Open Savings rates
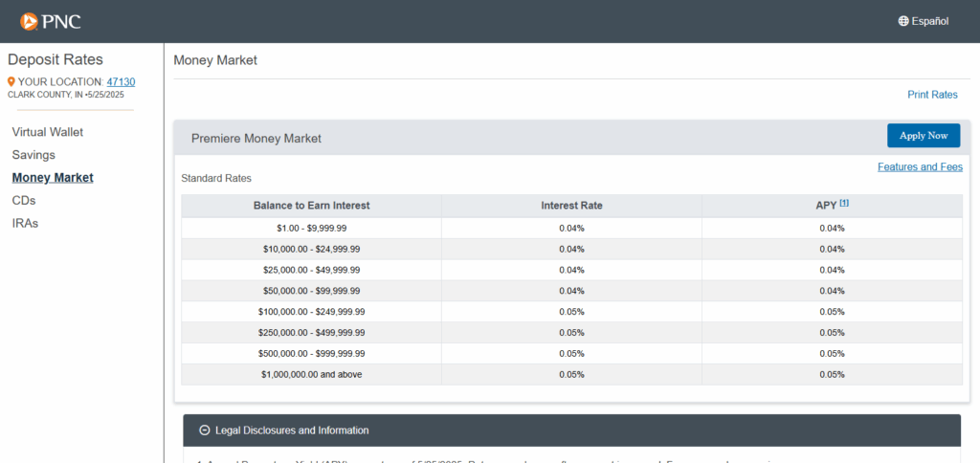 click(33, 154)
